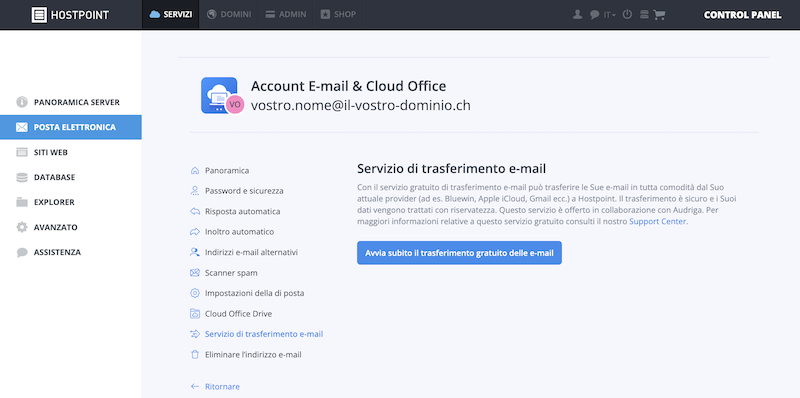This screenshot has width=800, height=398.
Task: Click the Eliminare l'indirizzo e-mail trash icon
Action: click(x=194, y=354)
